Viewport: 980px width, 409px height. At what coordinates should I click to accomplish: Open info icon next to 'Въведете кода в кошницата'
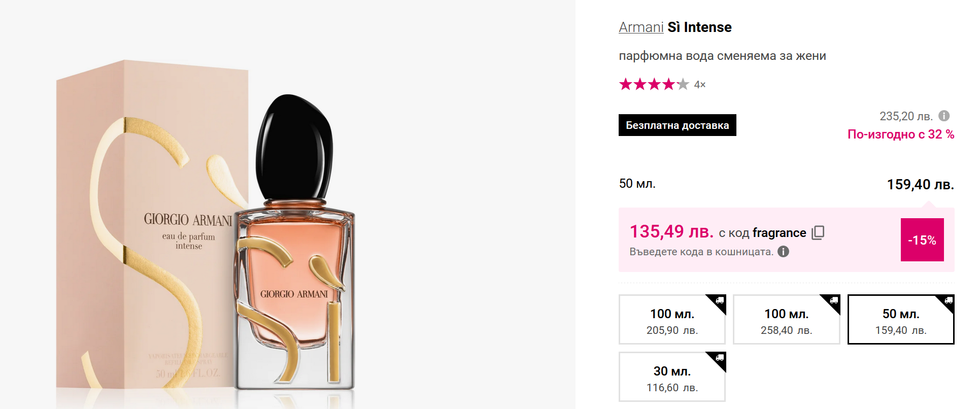pos(784,252)
